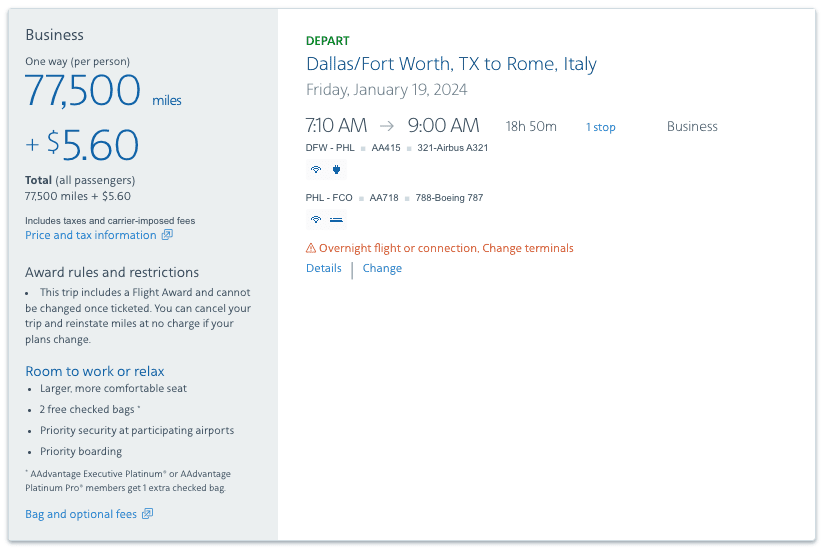This screenshot has width=827, height=552.
Task: Expand flight Details
Action: (324, 268)
